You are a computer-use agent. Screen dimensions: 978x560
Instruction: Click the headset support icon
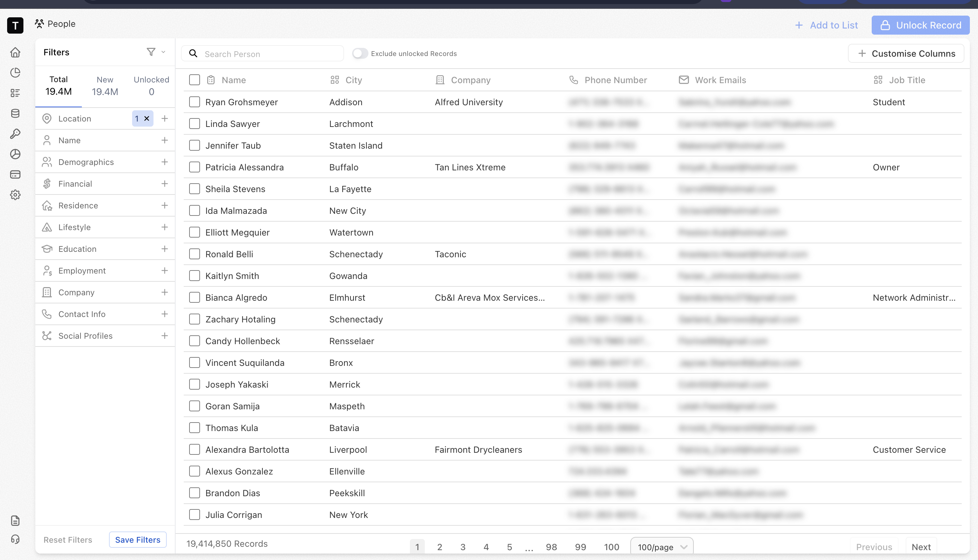[x=15, y=539]
